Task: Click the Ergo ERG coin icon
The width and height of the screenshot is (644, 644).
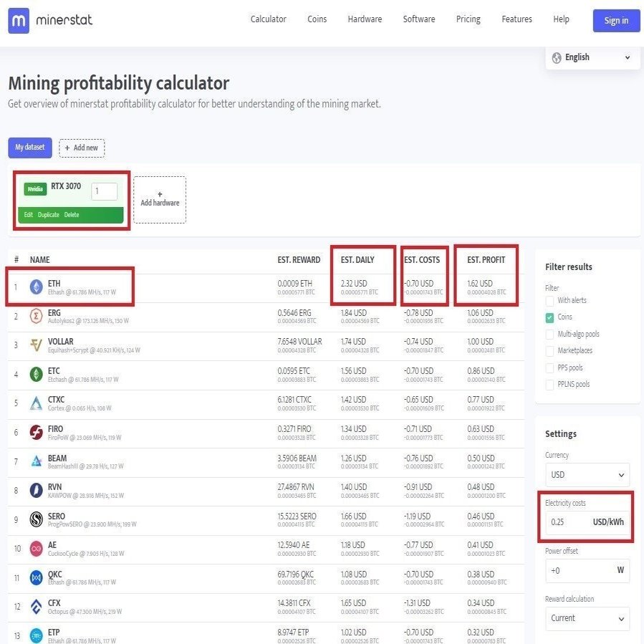Action: point(37,317)
